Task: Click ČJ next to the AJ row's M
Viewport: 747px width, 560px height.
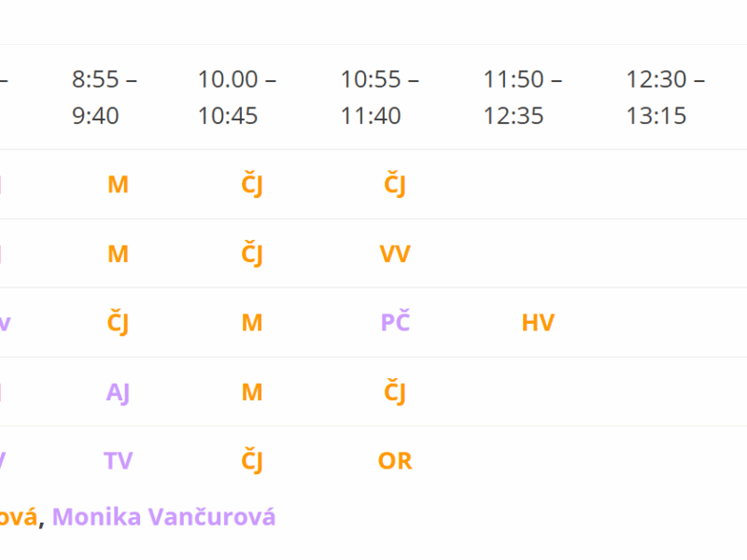Action: 395,392
